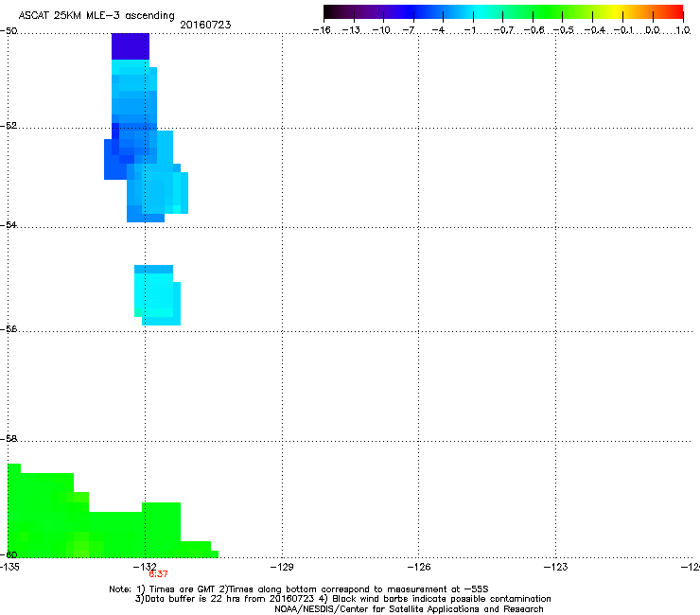The height and width of the screenshot is (615, 700).
Task: Click the colorbar tick label '-0.4'
Action: pyautogui.click(x=594, y=30)
